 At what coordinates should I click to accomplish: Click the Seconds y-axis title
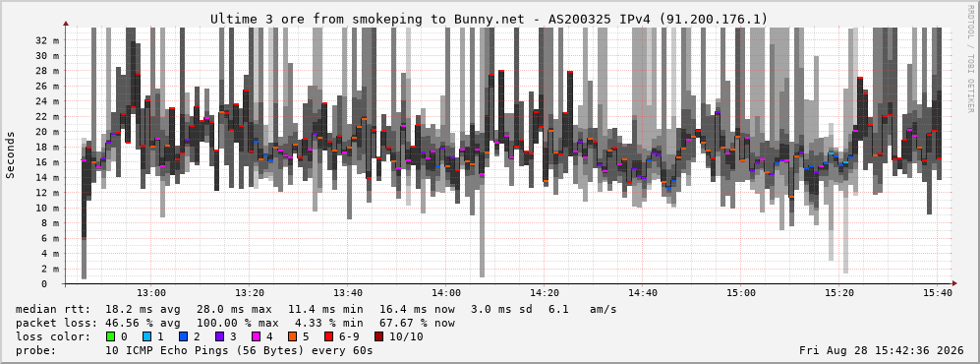[11, 154]
